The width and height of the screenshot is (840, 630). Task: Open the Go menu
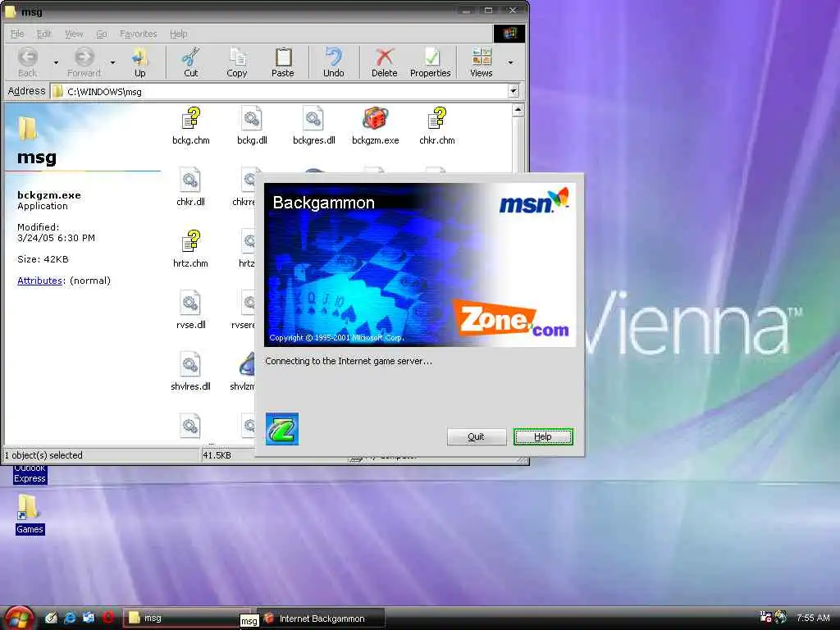pos(102,34)
